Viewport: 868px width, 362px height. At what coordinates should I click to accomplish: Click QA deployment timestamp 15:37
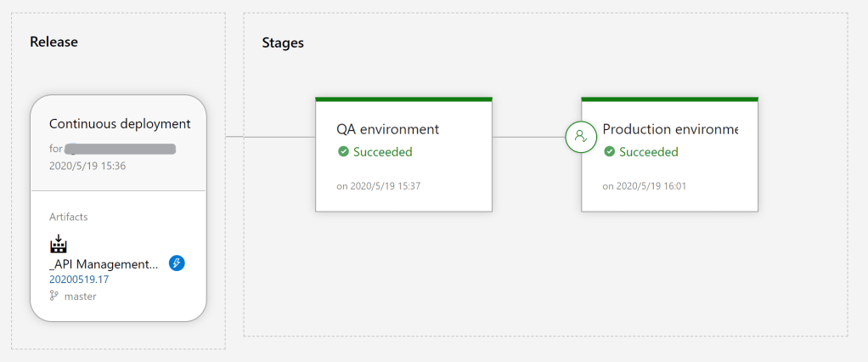click(x=379, y=185)
